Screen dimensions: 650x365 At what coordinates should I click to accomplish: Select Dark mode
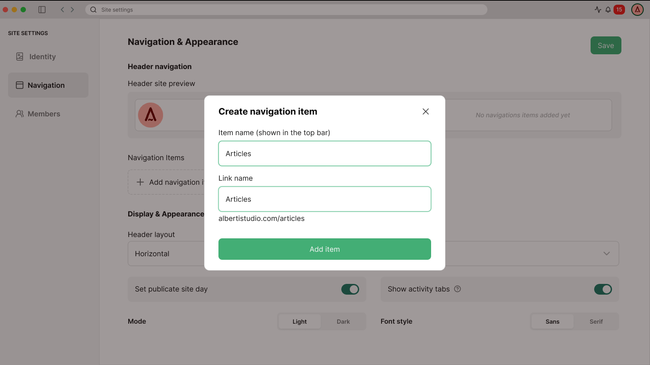point(343,321)
